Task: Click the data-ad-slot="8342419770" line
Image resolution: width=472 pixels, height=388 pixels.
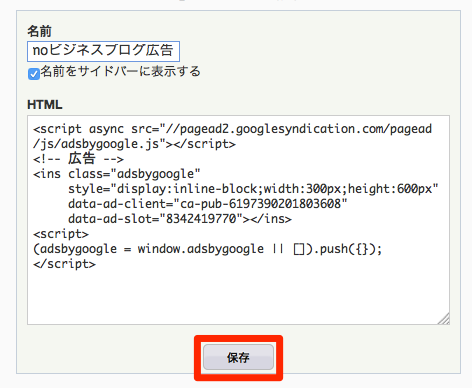Action: (180, 219)
